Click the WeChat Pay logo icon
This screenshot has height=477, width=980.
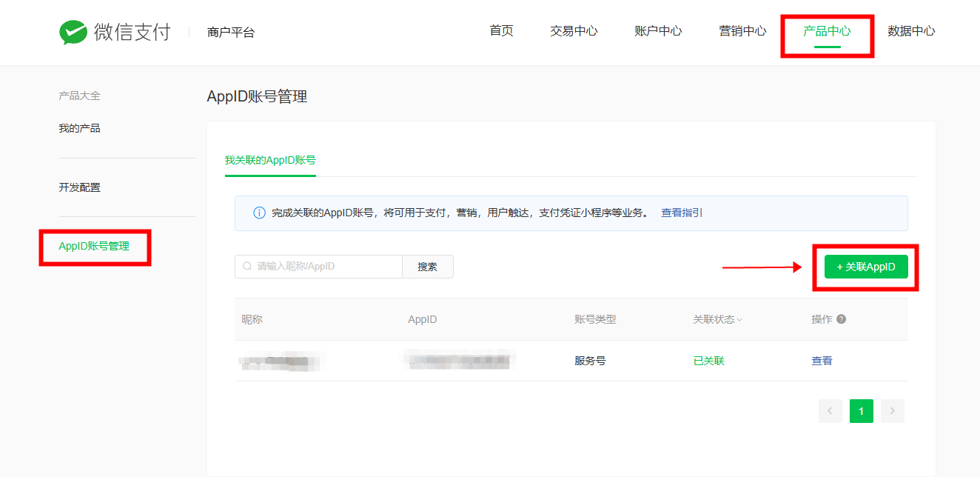tap(73, 32)
